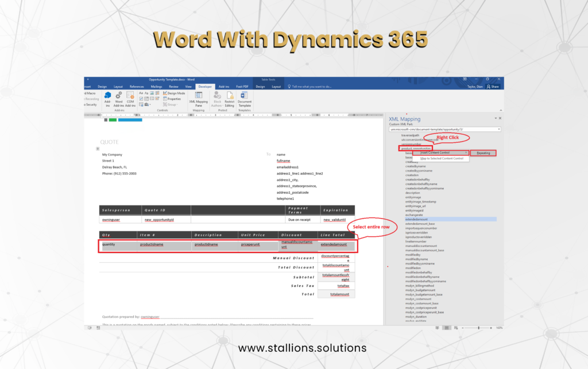Collapse the ribbon with the chevron
This screenshot has width=588, height=369.
click(x=501, y=110)
